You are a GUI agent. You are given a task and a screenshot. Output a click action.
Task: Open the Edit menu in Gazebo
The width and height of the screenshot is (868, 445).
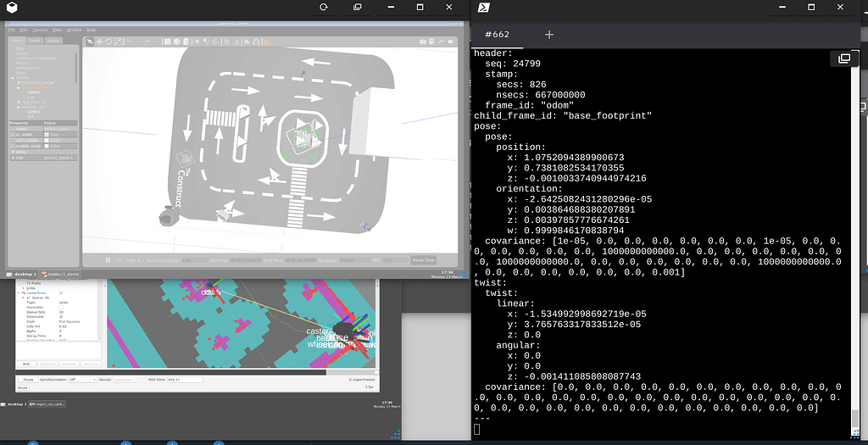point(24,30)
